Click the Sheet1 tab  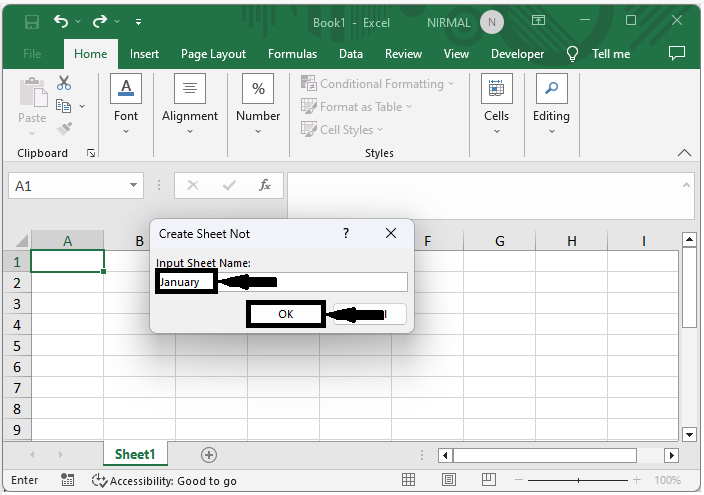(x=135, y=454)
